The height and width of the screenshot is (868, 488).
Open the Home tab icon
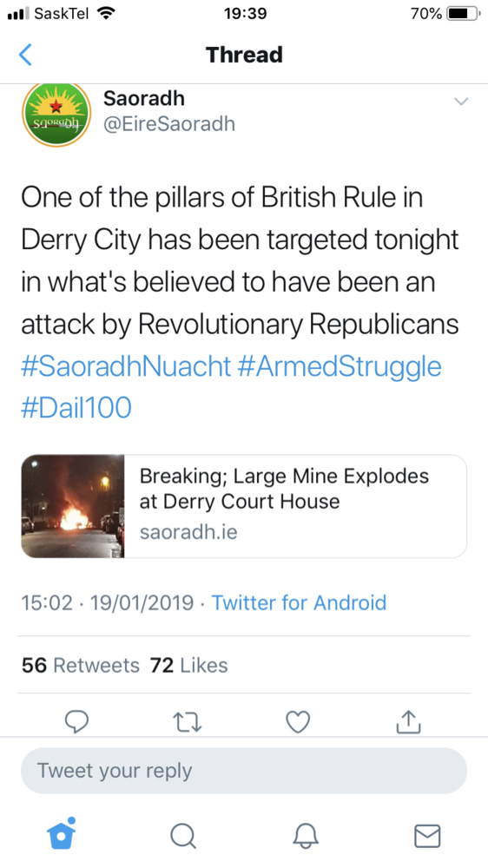(x=62, y=833)
